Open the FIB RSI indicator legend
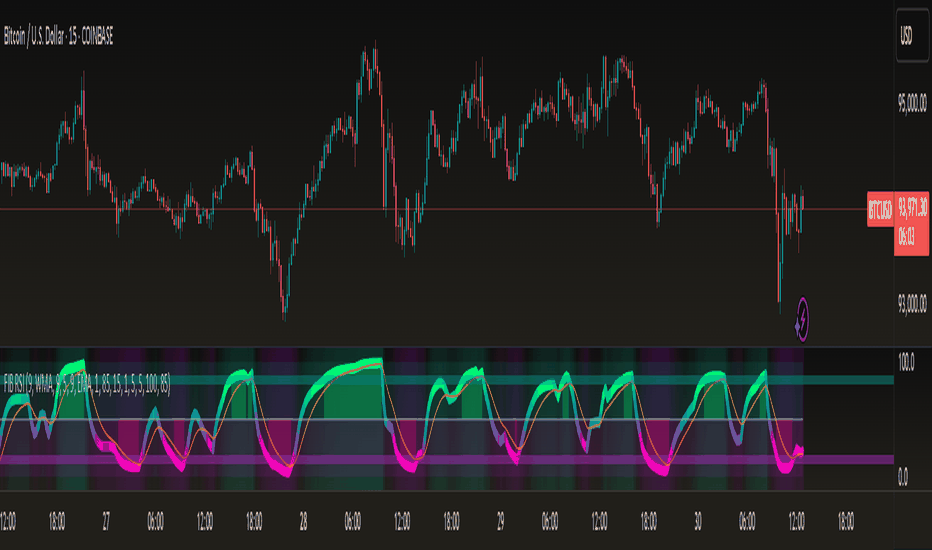 click(x=87, y=385)
